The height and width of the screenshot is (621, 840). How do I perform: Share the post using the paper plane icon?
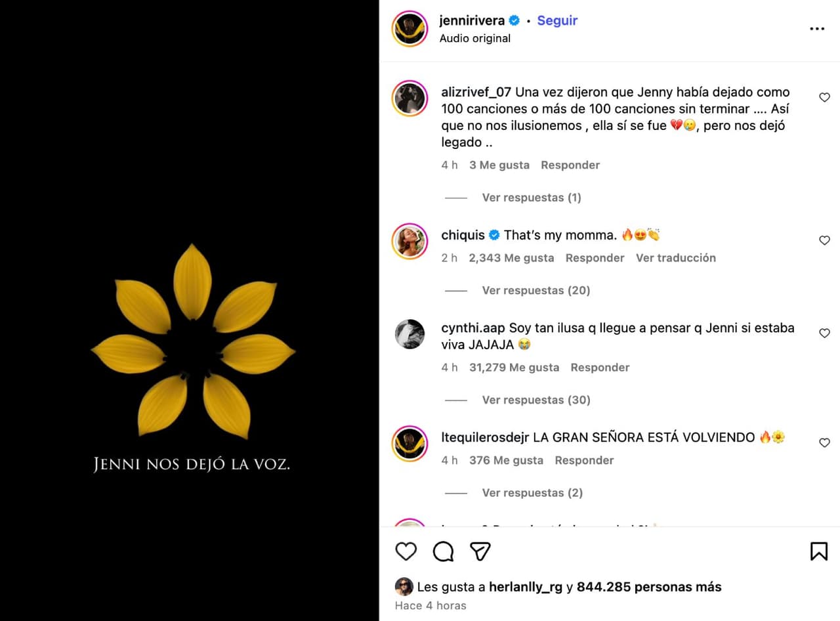480,551
